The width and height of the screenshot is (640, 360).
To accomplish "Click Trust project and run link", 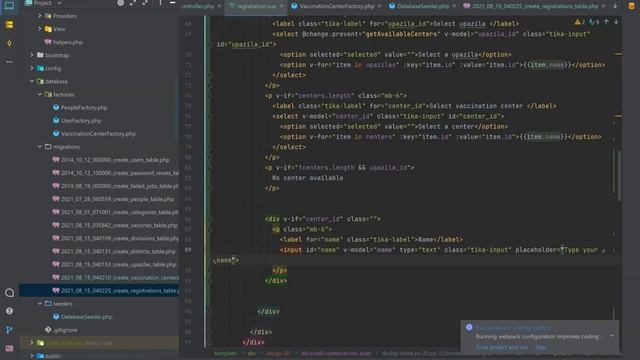I will click(x=502, y=347).
